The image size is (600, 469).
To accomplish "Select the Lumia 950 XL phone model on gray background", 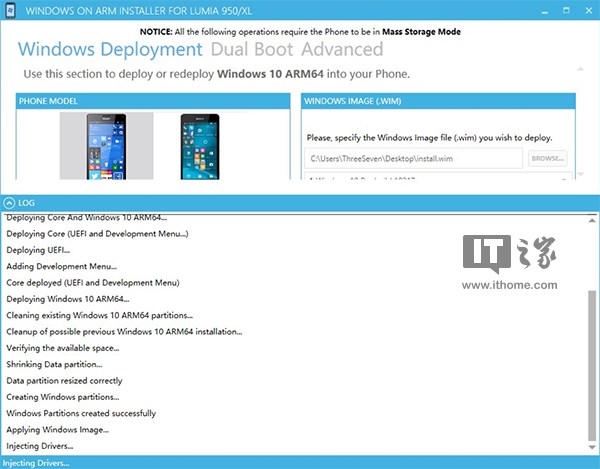I will point(106,146).
